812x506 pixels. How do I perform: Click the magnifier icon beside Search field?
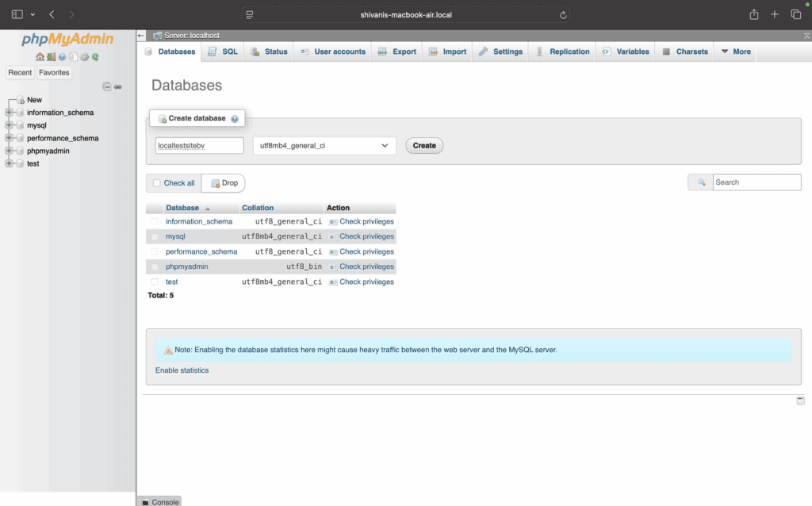701,182
